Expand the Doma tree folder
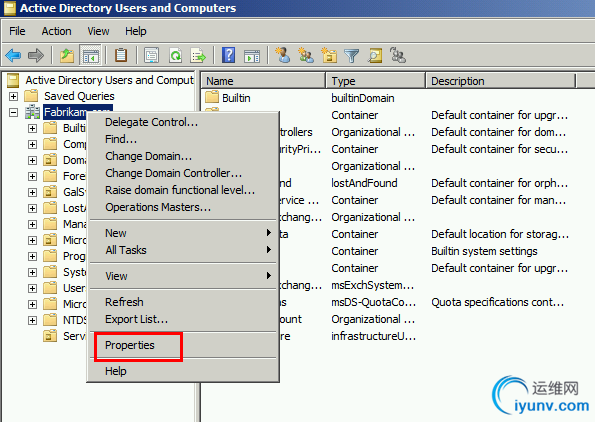The width and height of the screenshot is (595, 422). tap(33, 161)
